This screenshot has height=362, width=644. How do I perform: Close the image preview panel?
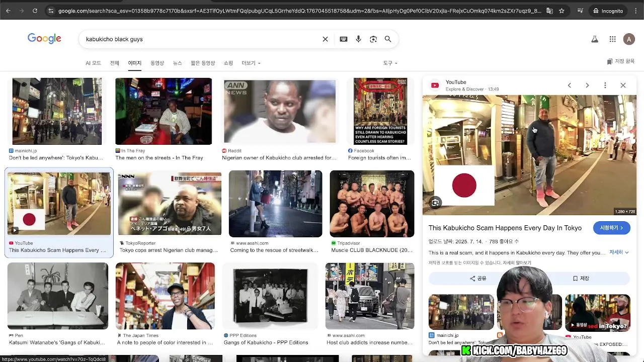pos(623,85)
